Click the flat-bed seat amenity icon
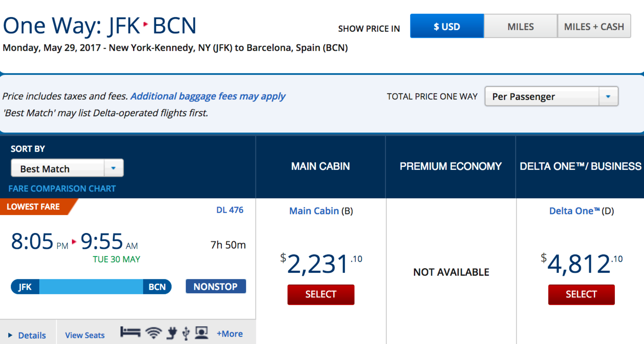Image resolution: width=644 pixels, height=344 pixels. coord(130,333)
